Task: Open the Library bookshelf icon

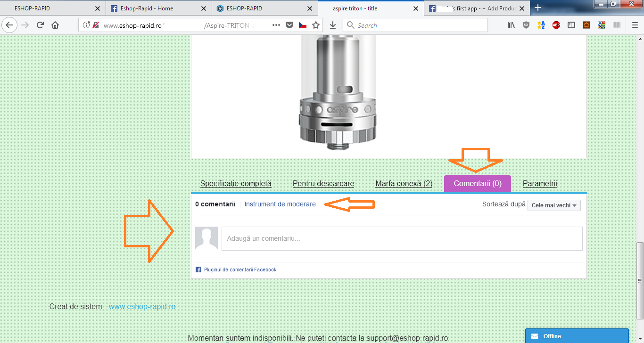Action: pyautogui.click(x=511, y=25)
